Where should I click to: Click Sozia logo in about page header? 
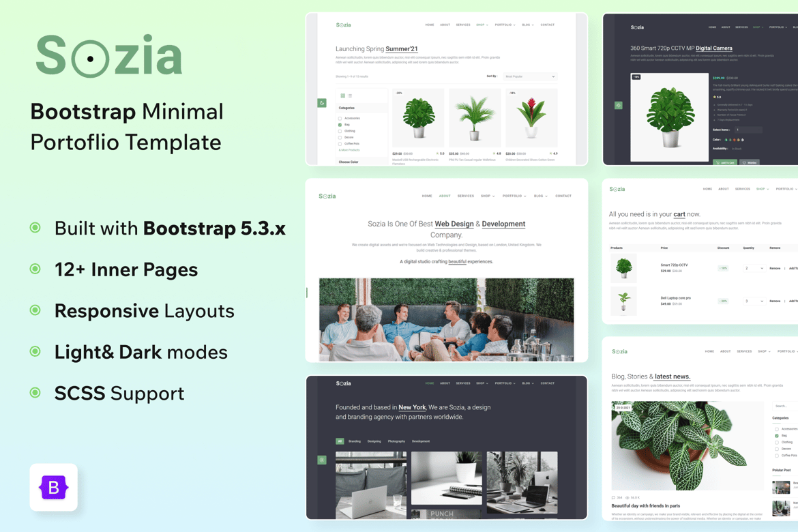(327, 196)
